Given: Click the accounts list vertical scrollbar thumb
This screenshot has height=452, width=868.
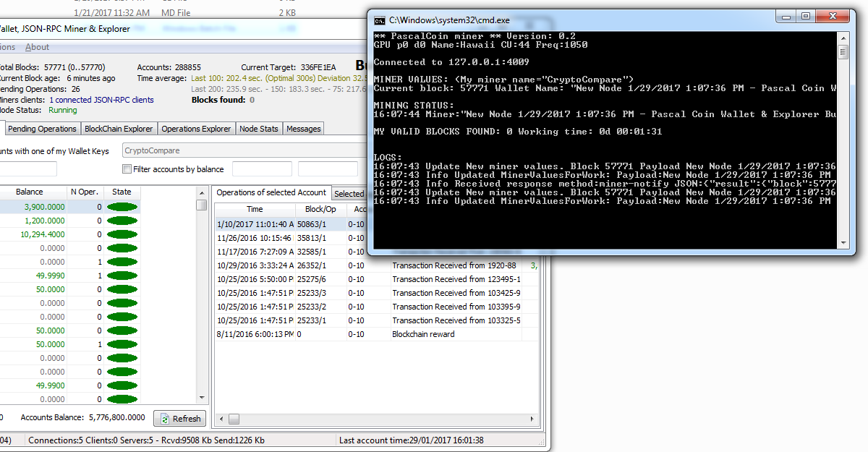Looking at the screenshot, I should [x=202, y=205].
